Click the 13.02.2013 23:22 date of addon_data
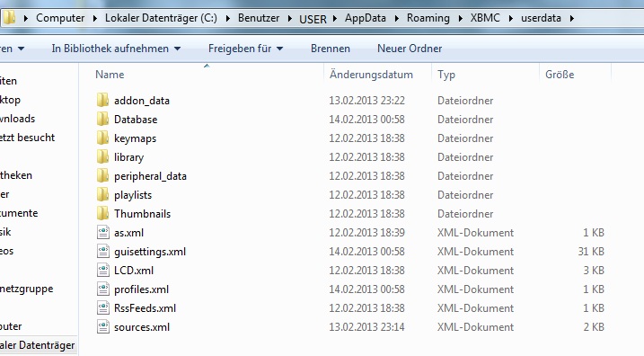This screenshot has width=644, height=356. [366, 101]
